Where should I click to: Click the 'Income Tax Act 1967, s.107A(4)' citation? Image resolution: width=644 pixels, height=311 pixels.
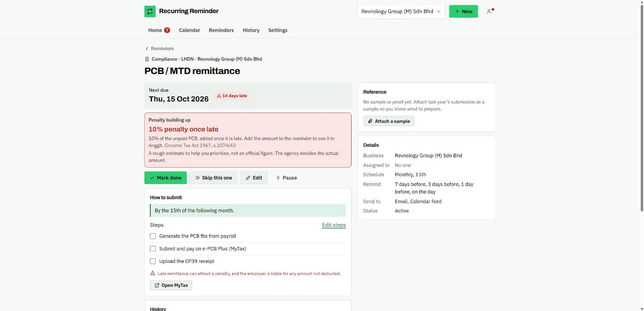(200, 145)
